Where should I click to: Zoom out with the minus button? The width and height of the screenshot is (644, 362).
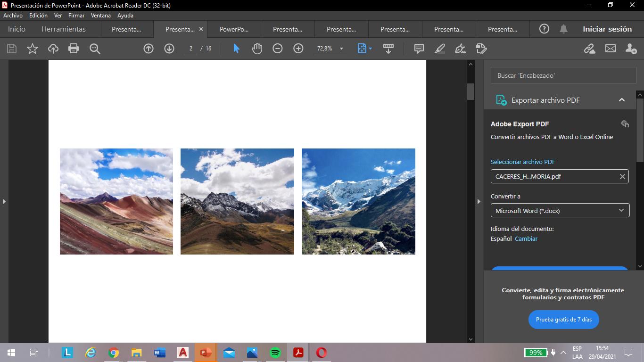tap(278, 49)
